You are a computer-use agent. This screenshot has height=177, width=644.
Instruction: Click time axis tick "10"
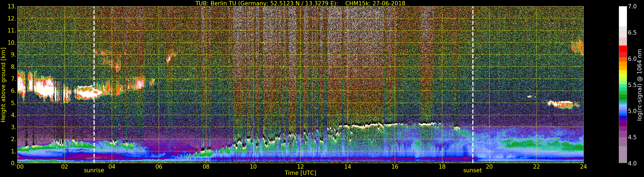click(x=253, y=167)
